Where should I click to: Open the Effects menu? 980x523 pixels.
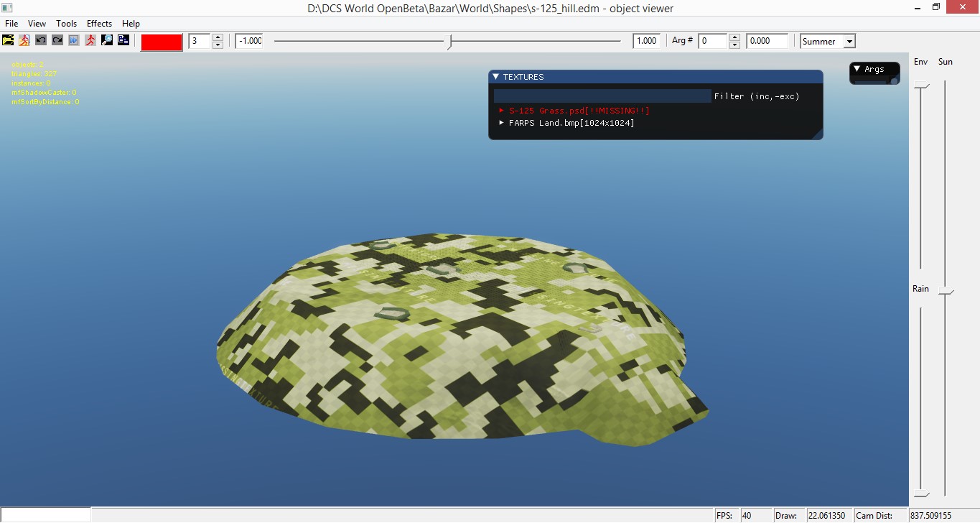99,24
